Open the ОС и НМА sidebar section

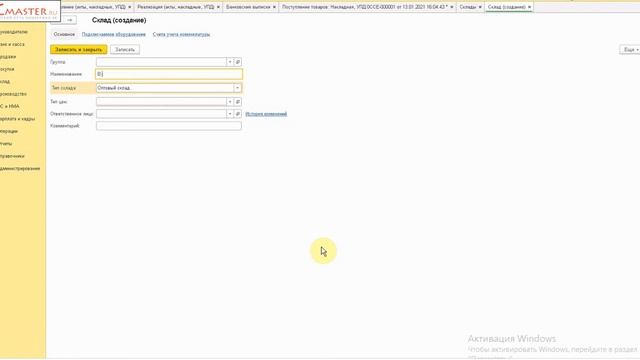point(10,106)
